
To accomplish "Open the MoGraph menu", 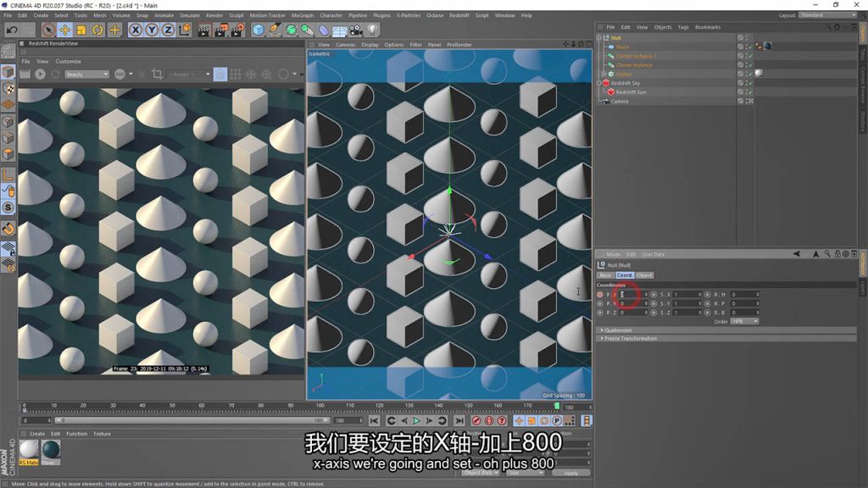I will (303, 15).
